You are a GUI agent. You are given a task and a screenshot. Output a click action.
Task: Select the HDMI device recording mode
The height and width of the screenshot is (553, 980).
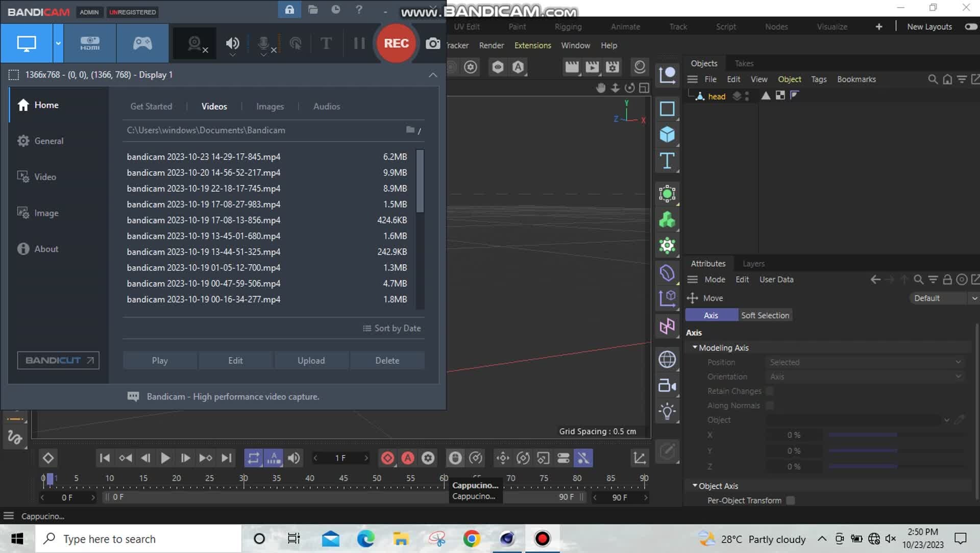coord(90,43)
